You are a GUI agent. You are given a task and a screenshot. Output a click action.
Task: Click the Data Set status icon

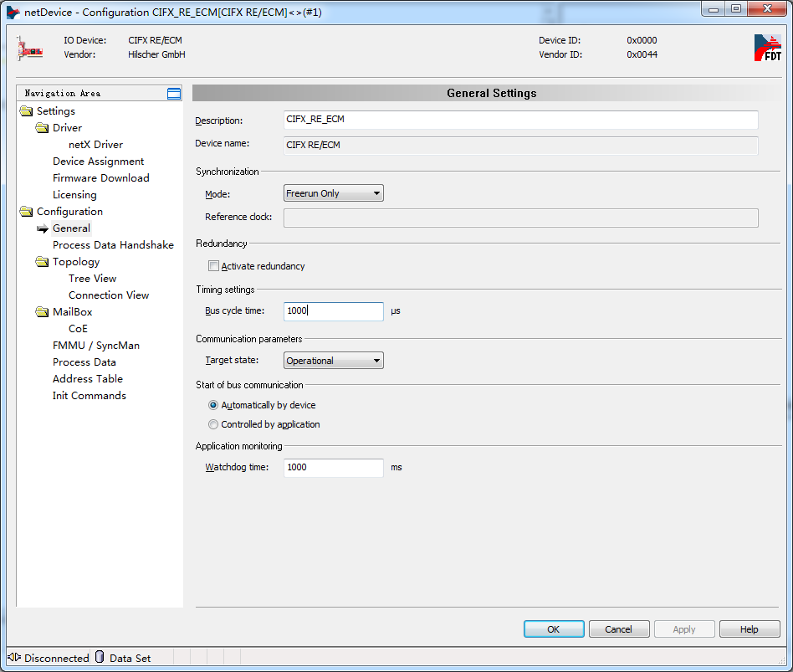tap(100, 657)
